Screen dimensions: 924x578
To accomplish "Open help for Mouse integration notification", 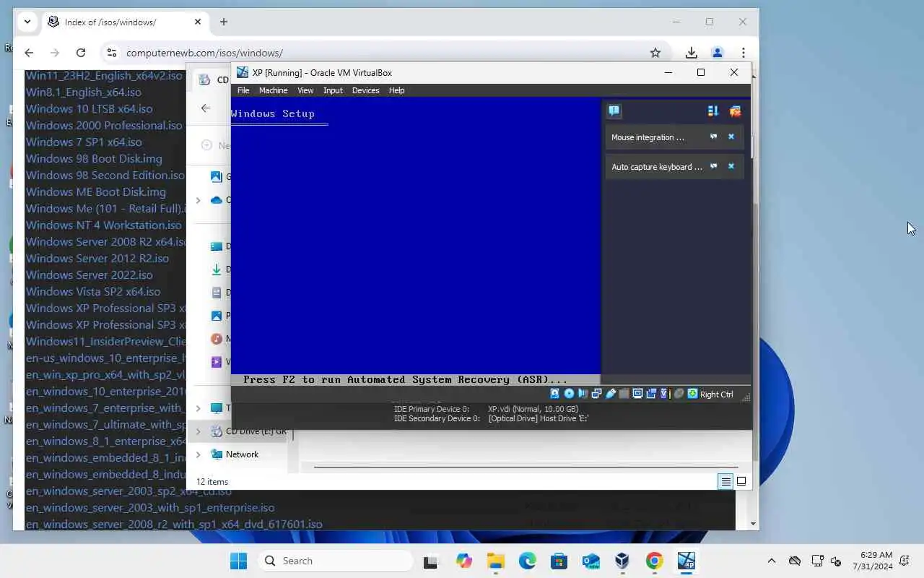I will click(713, 137).
